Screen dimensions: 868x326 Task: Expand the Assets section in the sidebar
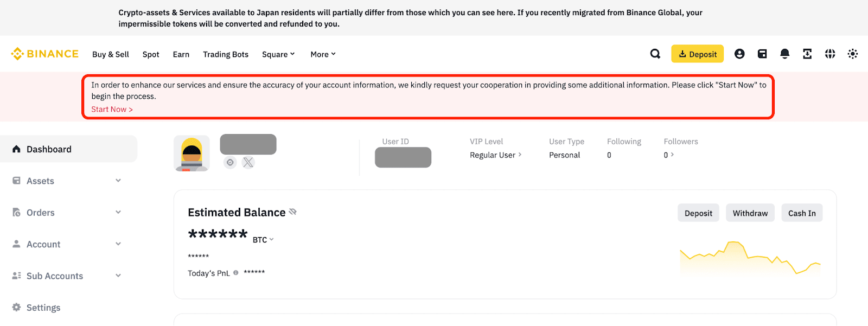click(x=118, y=181)
